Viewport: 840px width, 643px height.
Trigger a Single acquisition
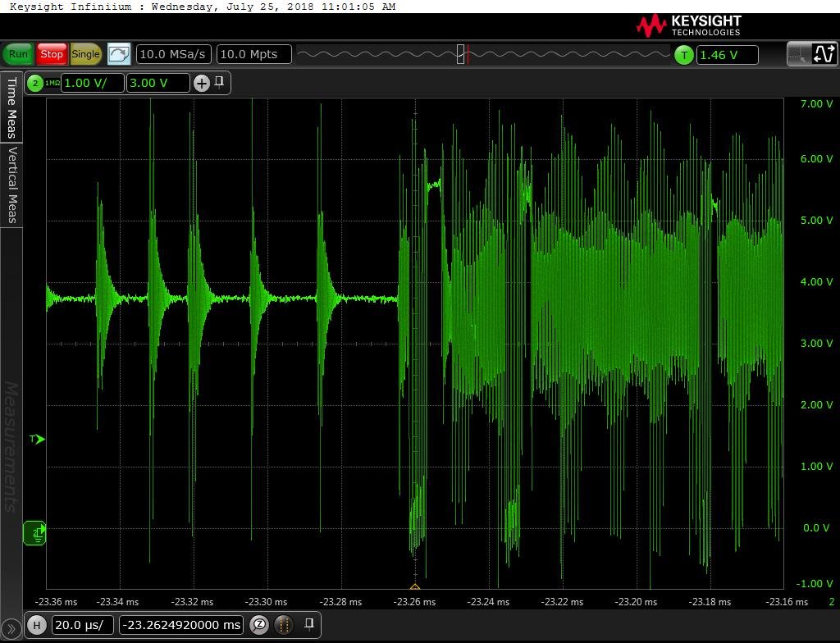point(85,54)
